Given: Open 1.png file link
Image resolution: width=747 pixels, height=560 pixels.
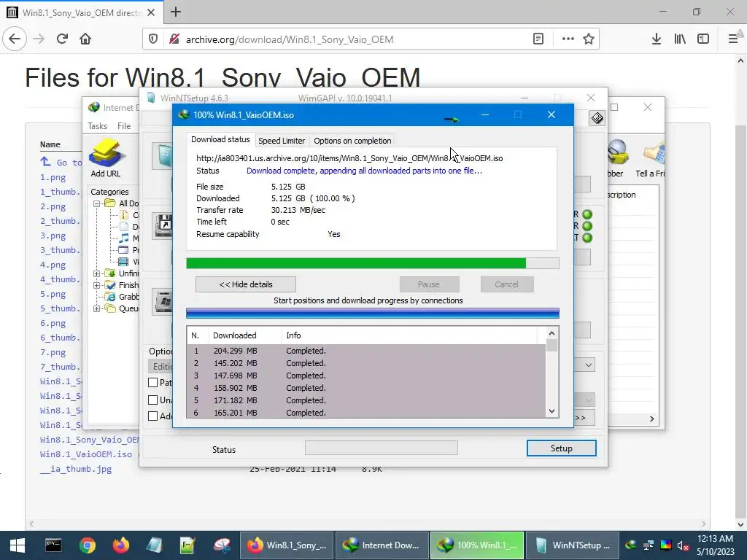Looking at the screenshot, I should click(53, 177).
